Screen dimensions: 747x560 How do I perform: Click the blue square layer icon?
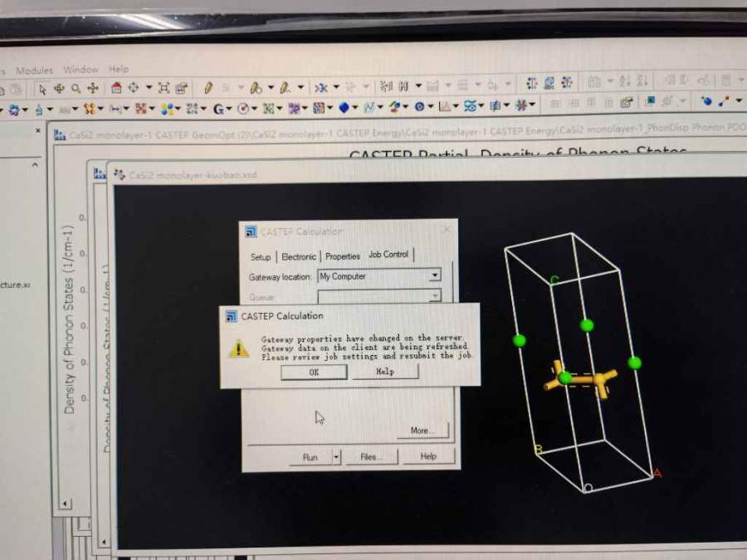pyautogui.click(x=650, y=100)
